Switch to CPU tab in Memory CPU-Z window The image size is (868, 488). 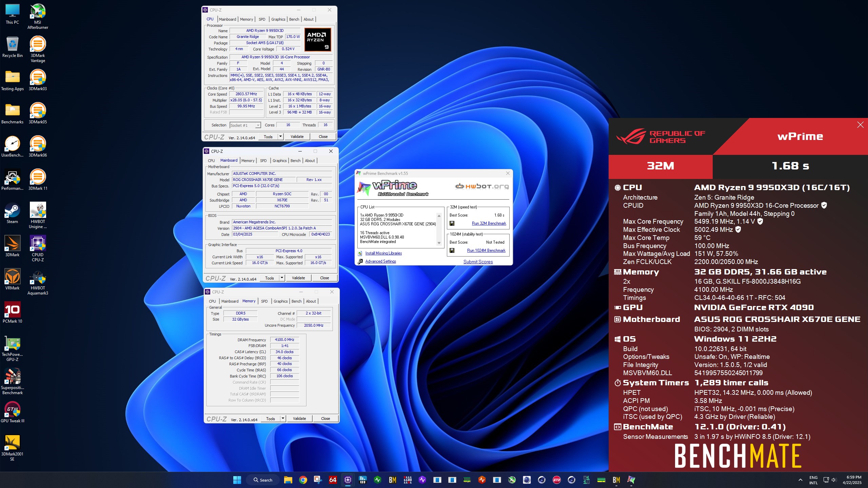pos(212,301)
